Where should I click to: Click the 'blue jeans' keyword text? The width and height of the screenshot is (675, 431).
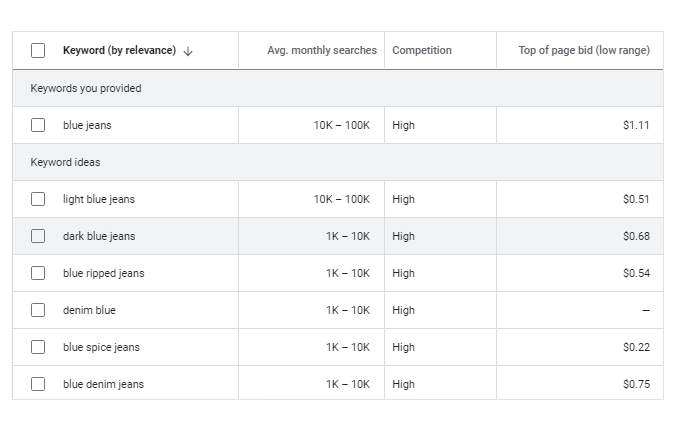tap(87, 125)
